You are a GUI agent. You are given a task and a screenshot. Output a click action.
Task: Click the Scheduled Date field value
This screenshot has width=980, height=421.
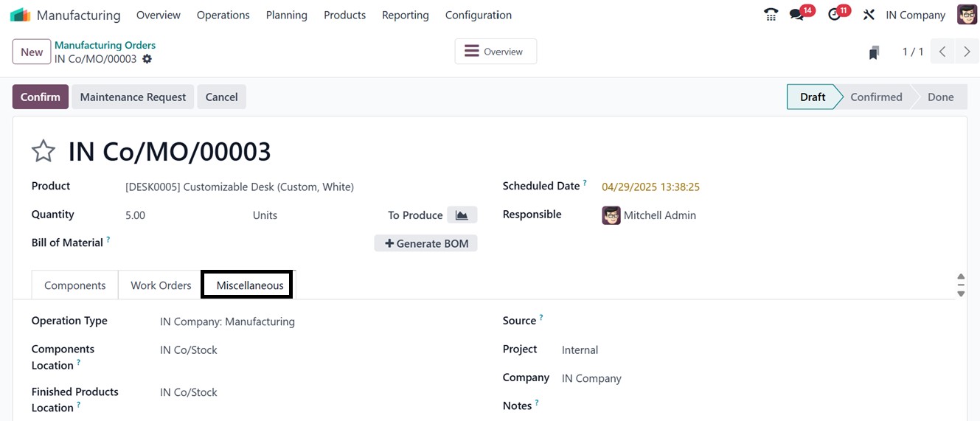click(x=650, y=187)
